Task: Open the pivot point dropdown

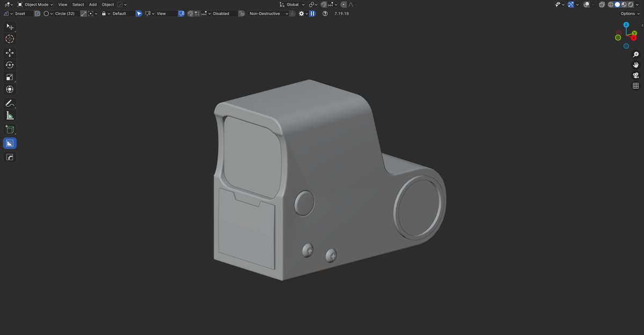Action: tap(312, 4)
